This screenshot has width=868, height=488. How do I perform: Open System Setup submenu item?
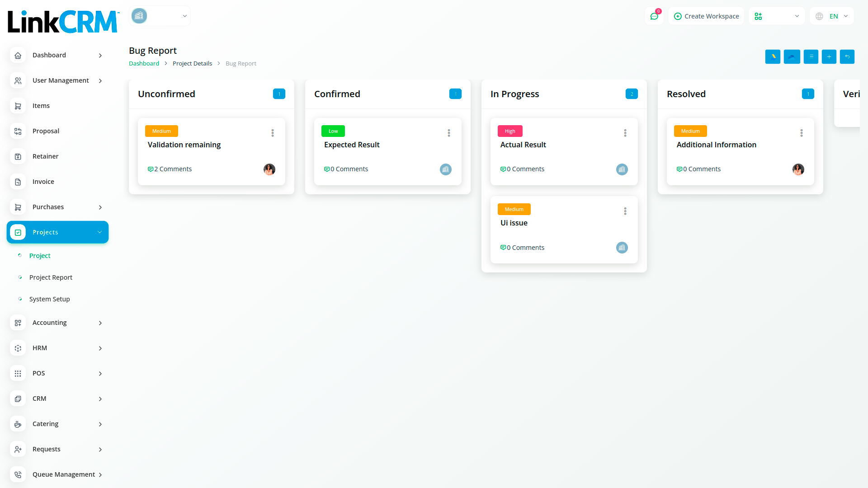49,299
